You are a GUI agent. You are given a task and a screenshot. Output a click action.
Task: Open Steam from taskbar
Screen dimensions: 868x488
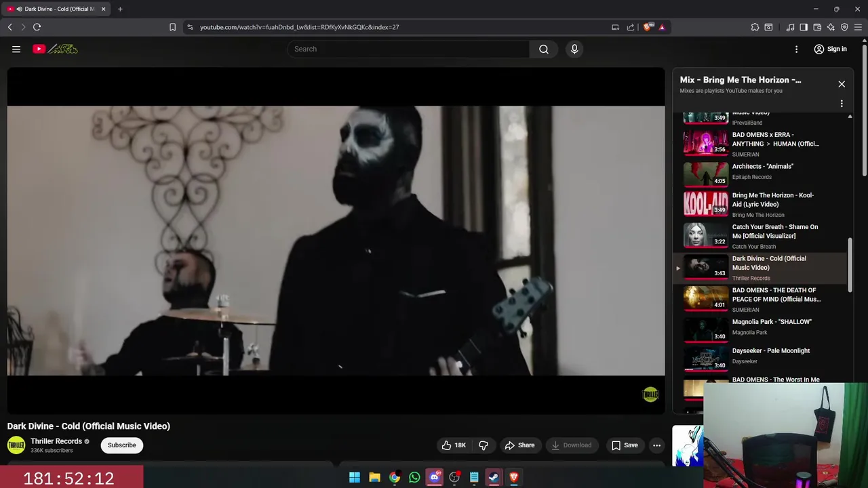(494, 478)
